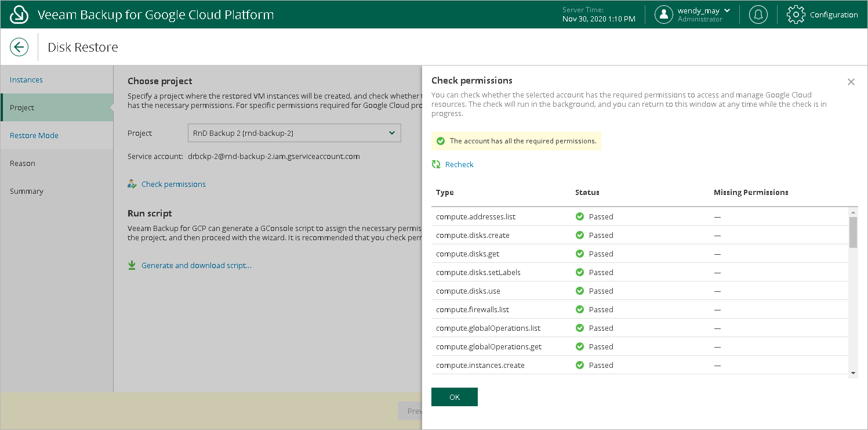Image resolution: width=868 pixels, height=430 pixels.
Task: Switch to the Restore Mode step
Action: (x=34, y=136)
